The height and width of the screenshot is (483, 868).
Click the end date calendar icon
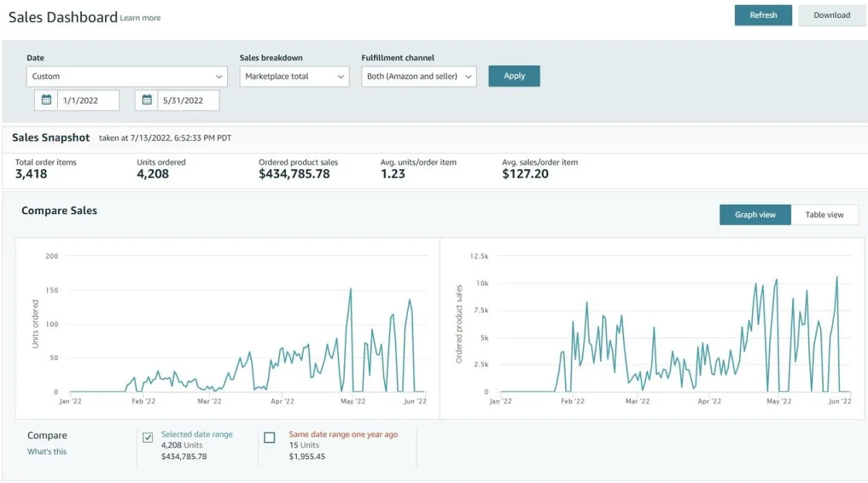[147, 101]
